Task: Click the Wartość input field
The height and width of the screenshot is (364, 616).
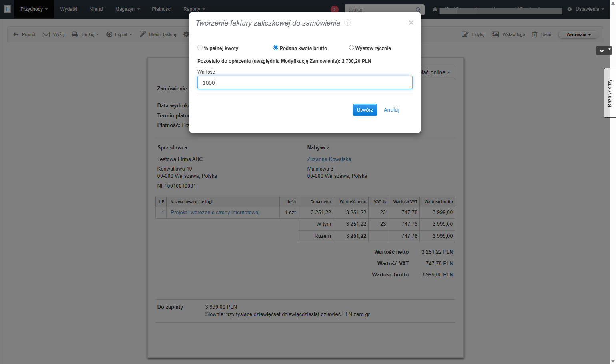Action: [305, 82]
